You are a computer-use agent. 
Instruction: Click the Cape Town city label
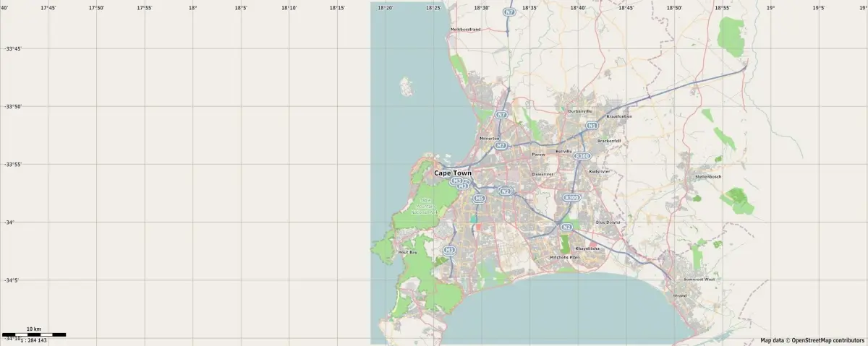[453, 173]
